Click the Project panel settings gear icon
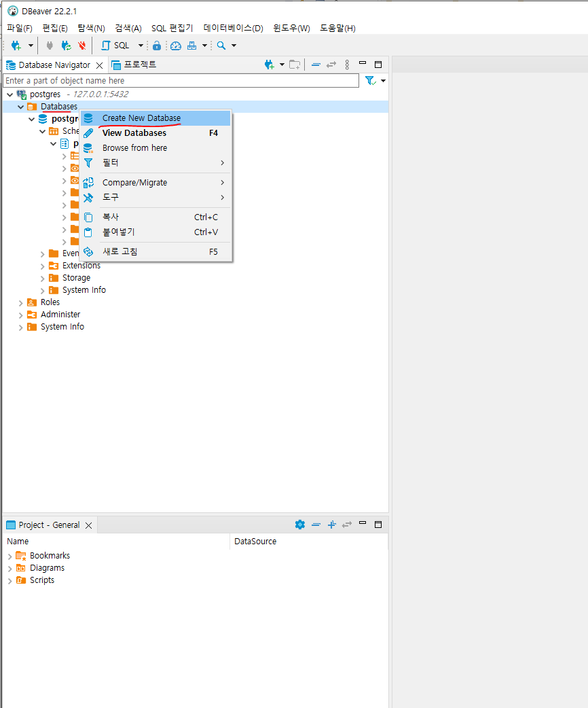The width and height of the screenshot is (588, 708). pos(300,525)
